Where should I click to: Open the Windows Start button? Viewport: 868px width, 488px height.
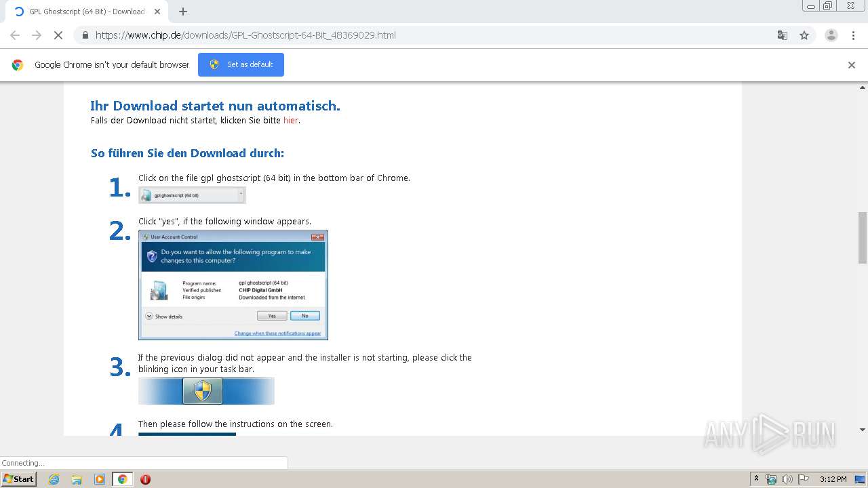[19, 479]
